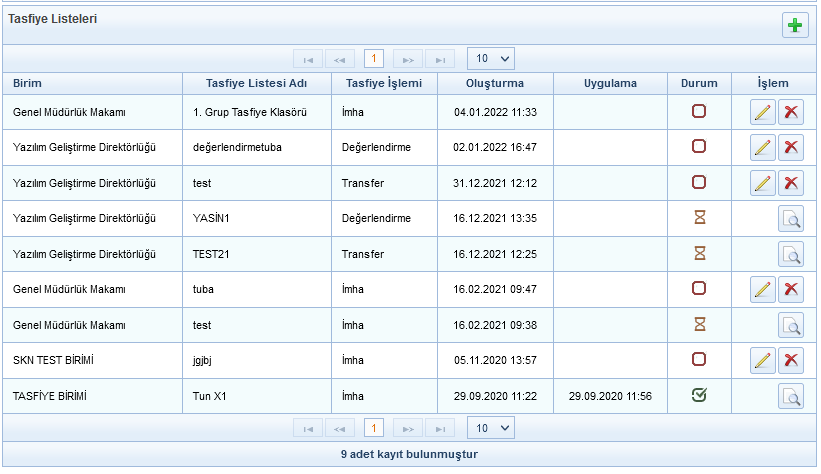This screenshot has height=474, width=821.
Task: Click the green plus add list icon
Action: point(795,26)
